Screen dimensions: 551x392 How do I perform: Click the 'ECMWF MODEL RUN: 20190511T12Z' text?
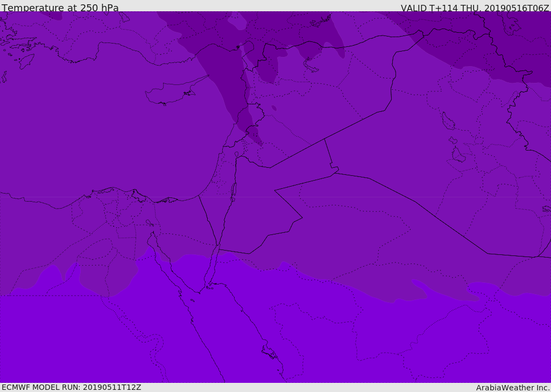point(72,387)
